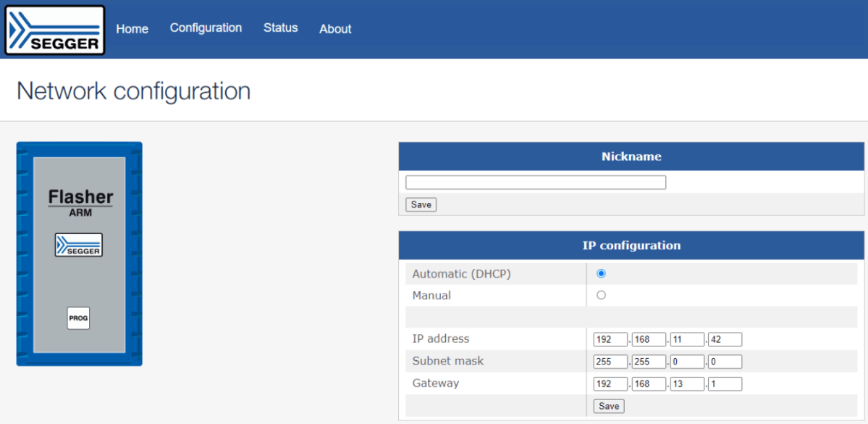Click last octet of IP address field
This screenshot has width=868, height=424.
pos(725,340)
